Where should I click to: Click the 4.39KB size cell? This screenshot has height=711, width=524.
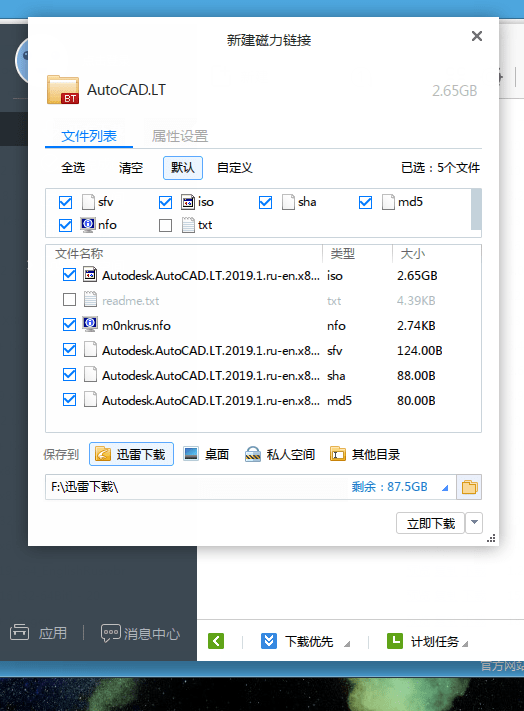pos(416,301)
